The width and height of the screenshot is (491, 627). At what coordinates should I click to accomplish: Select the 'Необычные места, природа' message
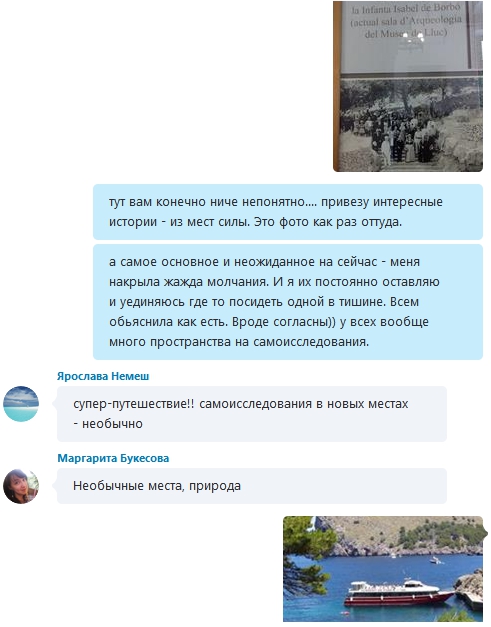[251, 486]
